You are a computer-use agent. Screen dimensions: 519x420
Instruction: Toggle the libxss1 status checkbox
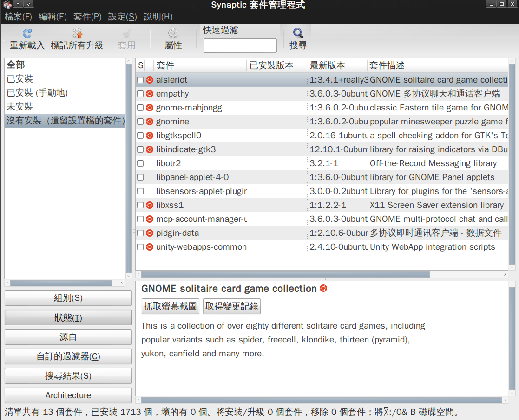click(x=140, y=205)
